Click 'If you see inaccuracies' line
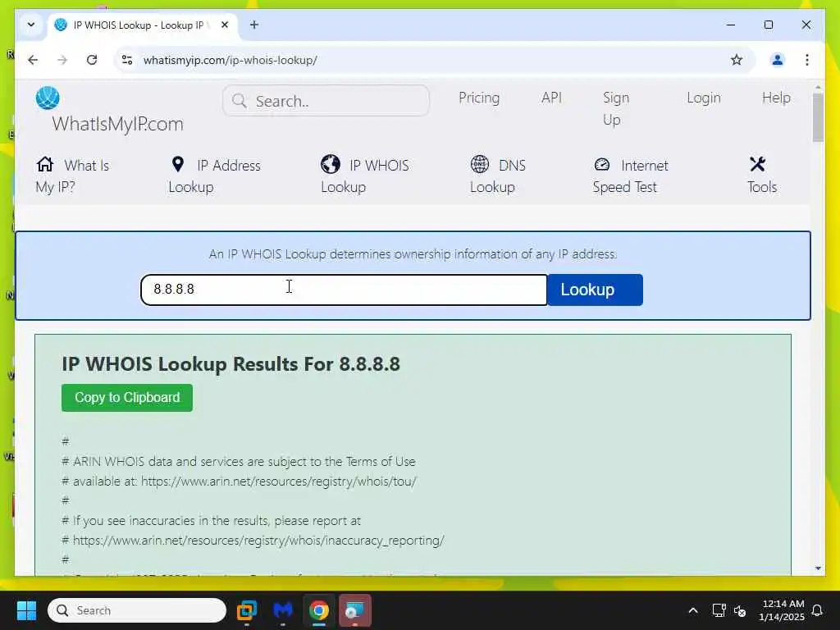 click(x=212, y=520)
